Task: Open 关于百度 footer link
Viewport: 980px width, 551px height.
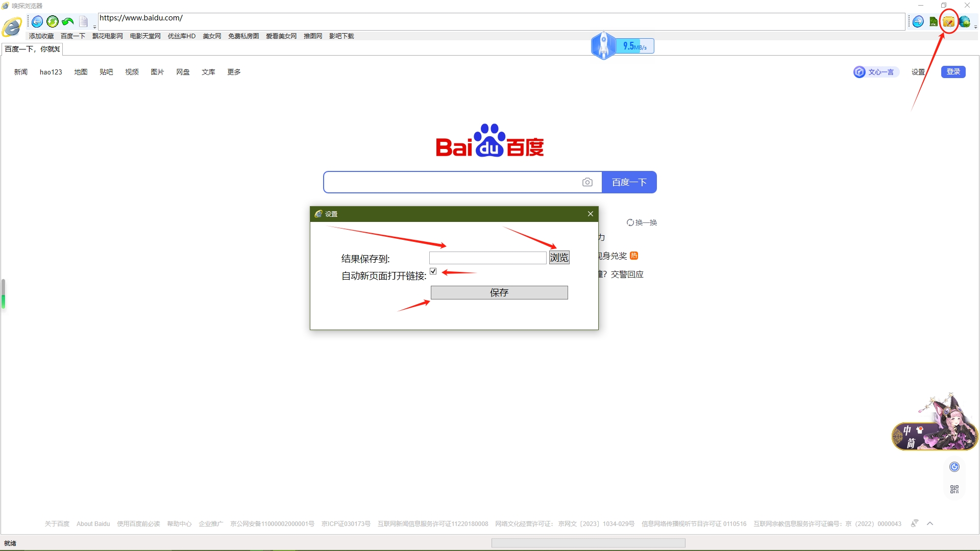Action: pos(57,524)
